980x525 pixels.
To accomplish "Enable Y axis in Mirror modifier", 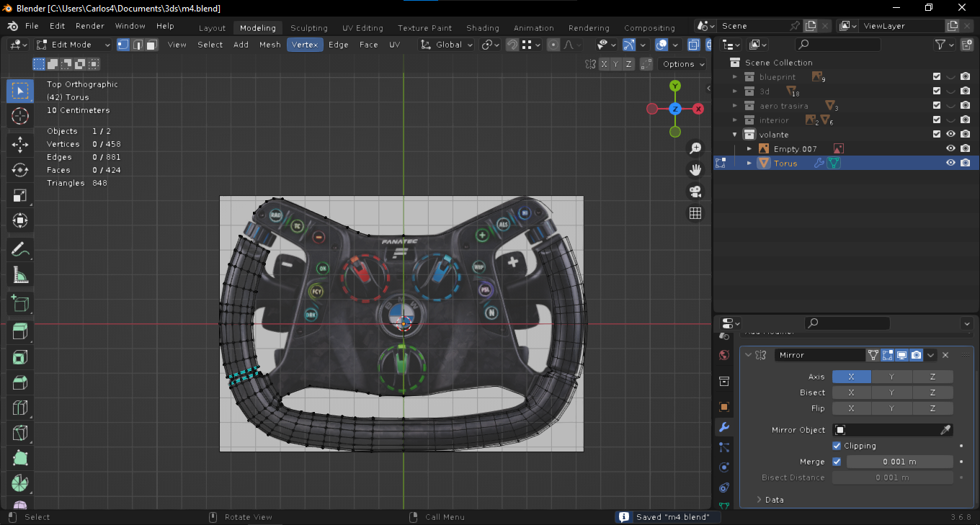I will (891, 377).
